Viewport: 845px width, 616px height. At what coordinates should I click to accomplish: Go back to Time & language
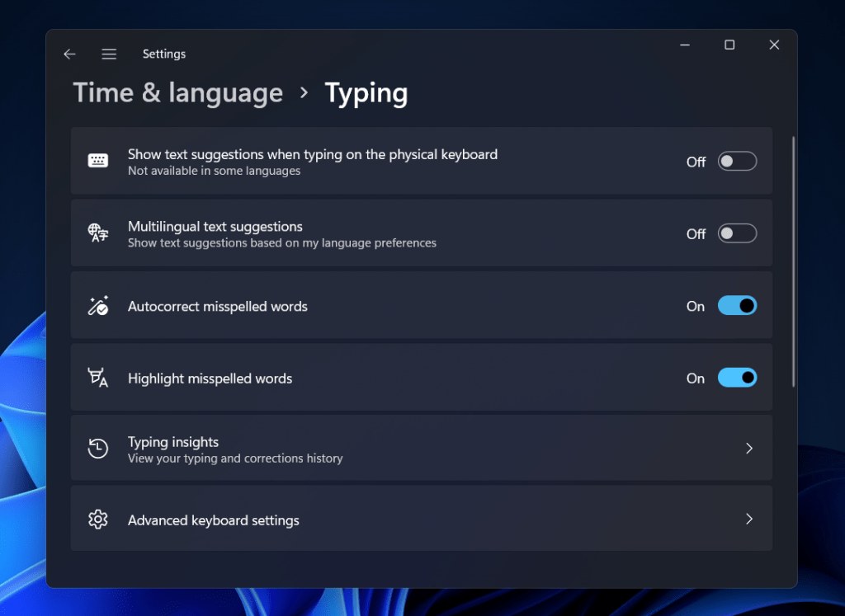click(177, 92)
